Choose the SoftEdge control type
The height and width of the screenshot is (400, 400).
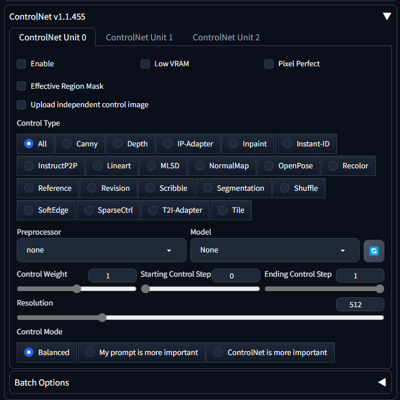(x=46, y=210)
